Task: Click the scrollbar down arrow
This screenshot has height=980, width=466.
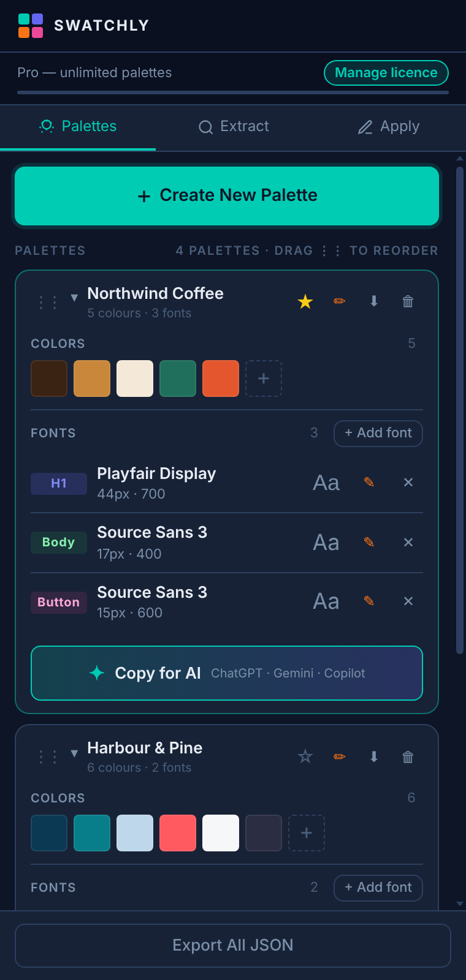Action: point(460,903)
